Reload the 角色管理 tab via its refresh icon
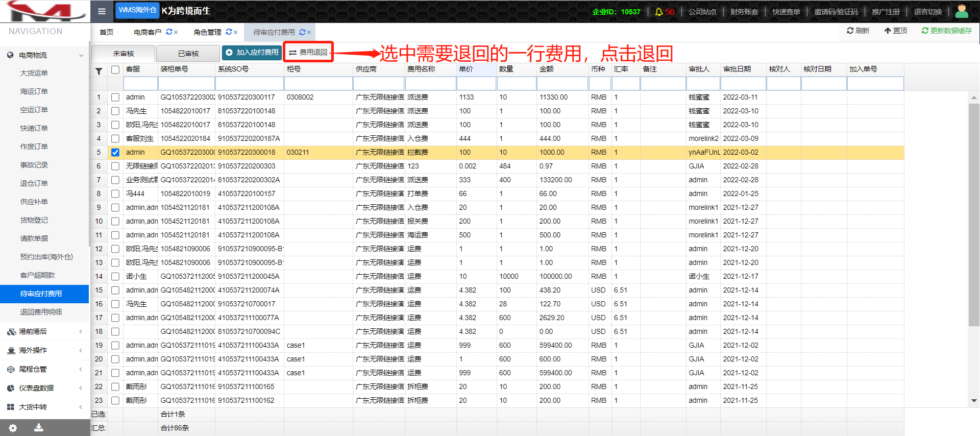Viewport: 980px width, 436px height. coord(229,32)
